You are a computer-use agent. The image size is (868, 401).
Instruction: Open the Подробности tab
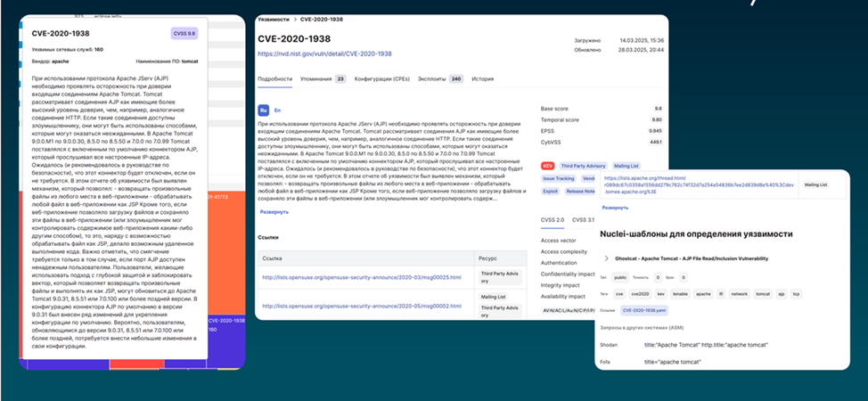274,79
